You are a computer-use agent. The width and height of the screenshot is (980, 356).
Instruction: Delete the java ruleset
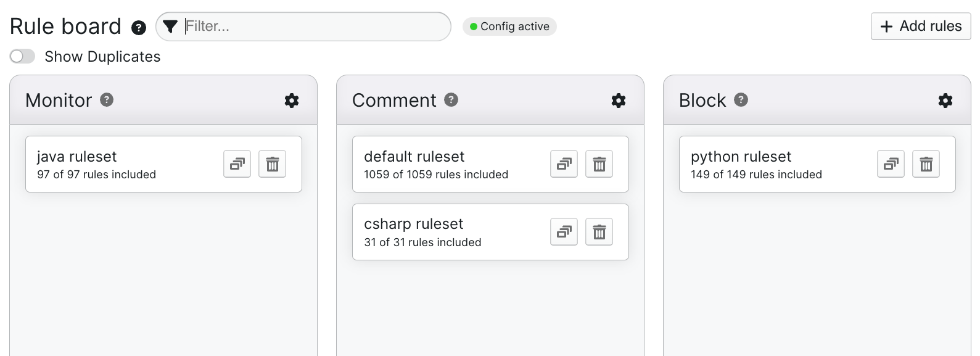click(272, 164)
